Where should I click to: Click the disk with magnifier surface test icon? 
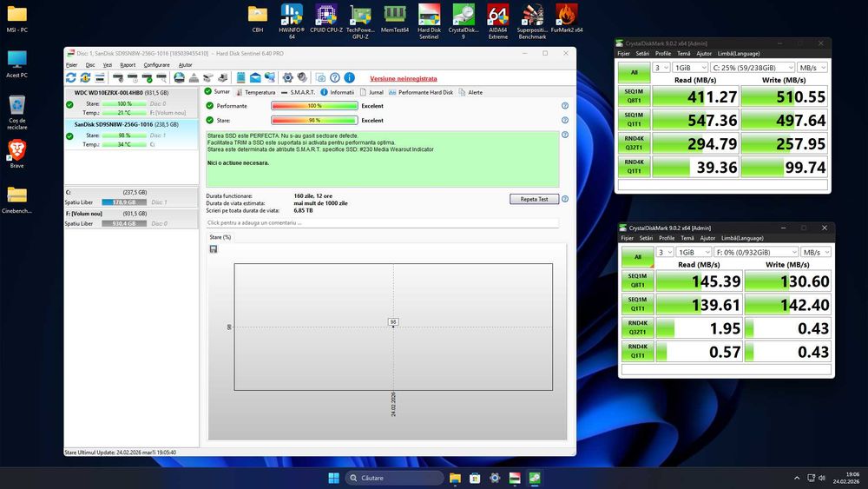[161, 77]
